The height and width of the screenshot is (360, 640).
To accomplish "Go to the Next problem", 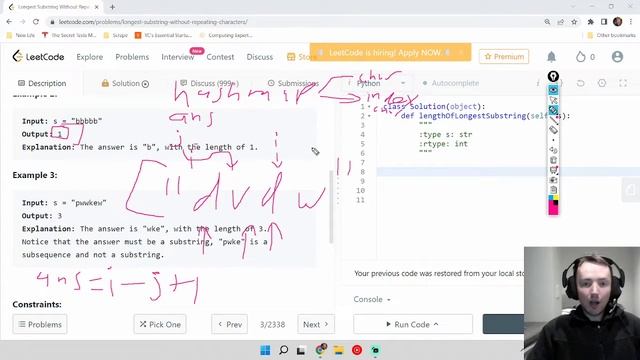I will pyautogui.click(x=316, y=324).
